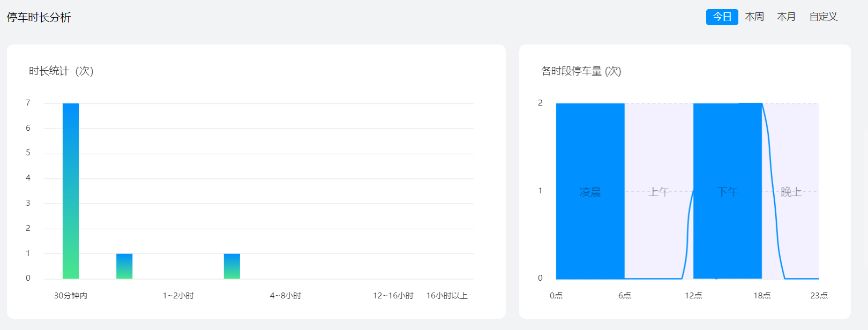
Task: Click the 12点 axis label
Action: (x=693, y=296)
